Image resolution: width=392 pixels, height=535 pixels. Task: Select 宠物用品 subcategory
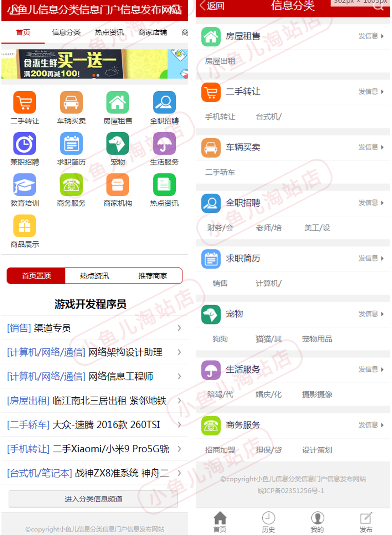(317, 339)
